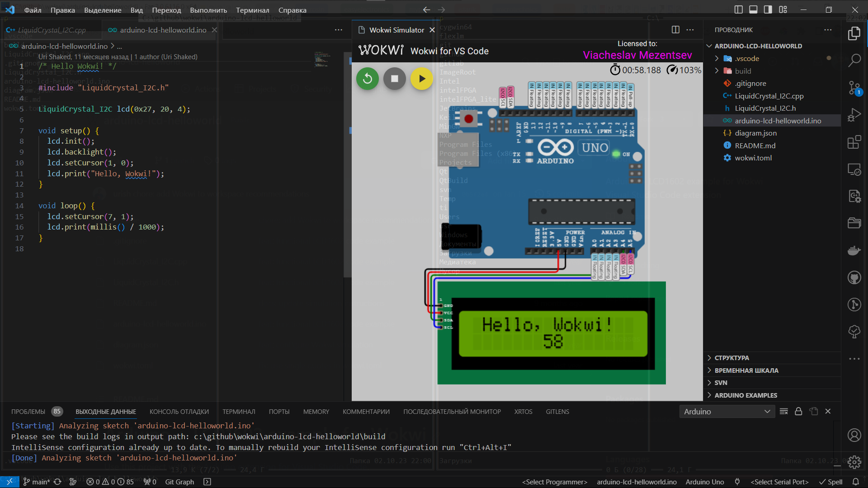Close the Wokwi Simulator tab
The height and width of the screenshot is (488, 868).
(432, 30)
